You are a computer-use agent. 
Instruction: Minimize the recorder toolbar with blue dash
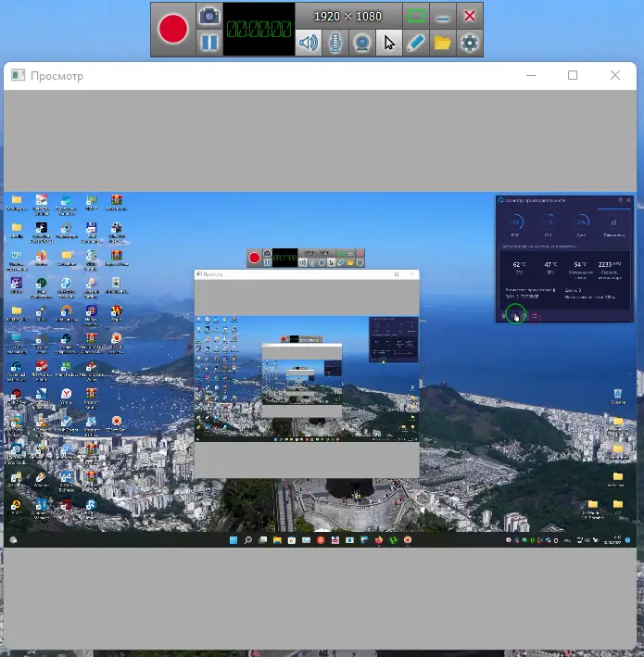coord(443,17)
